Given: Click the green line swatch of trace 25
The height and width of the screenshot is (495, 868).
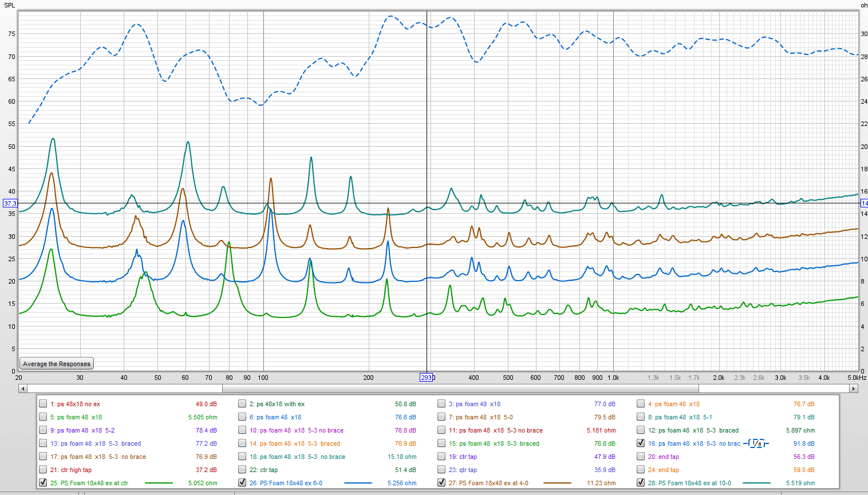Looking at the screenshot, I should click(159, 483).
